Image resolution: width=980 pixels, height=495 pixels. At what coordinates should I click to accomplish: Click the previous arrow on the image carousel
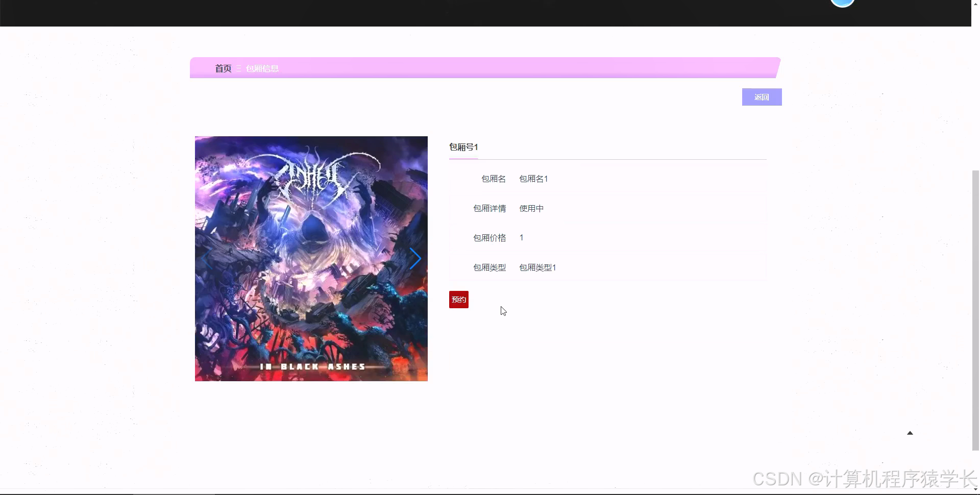point(206,258)
